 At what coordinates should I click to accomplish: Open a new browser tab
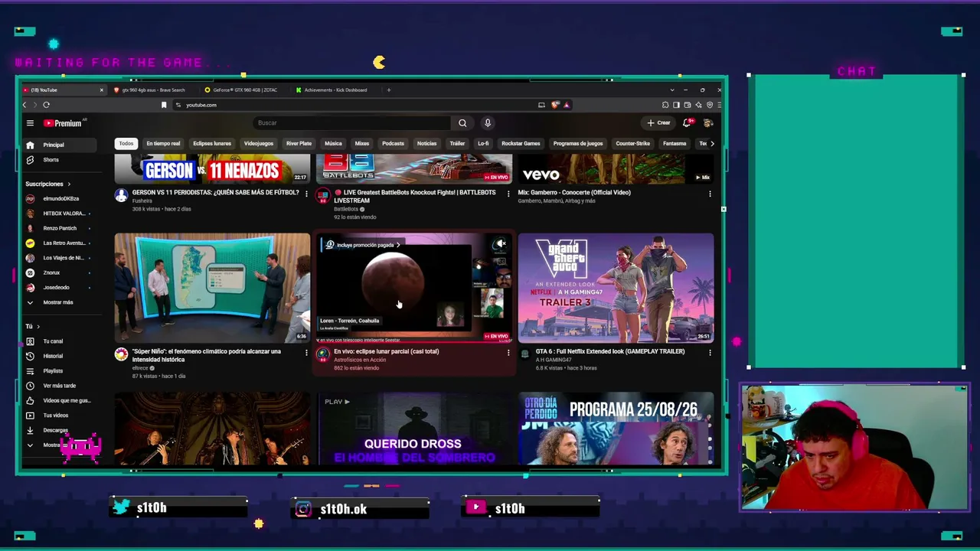coord(388,90)
